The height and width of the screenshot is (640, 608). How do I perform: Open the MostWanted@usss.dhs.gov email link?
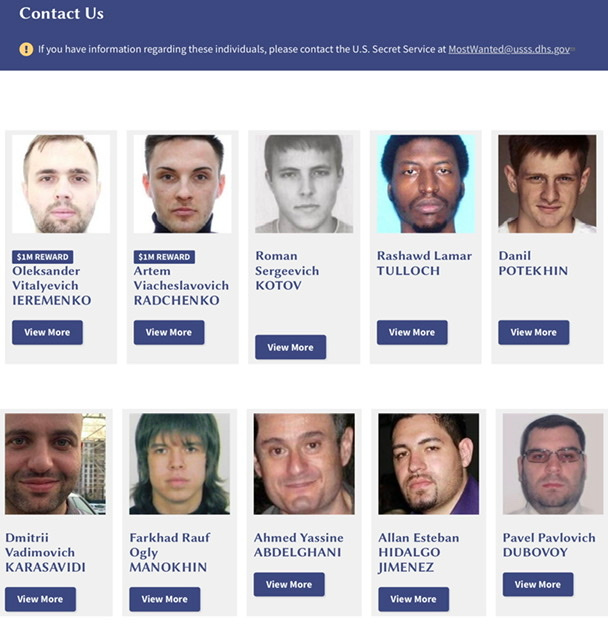pyautogui.click(x=509, y=49)
